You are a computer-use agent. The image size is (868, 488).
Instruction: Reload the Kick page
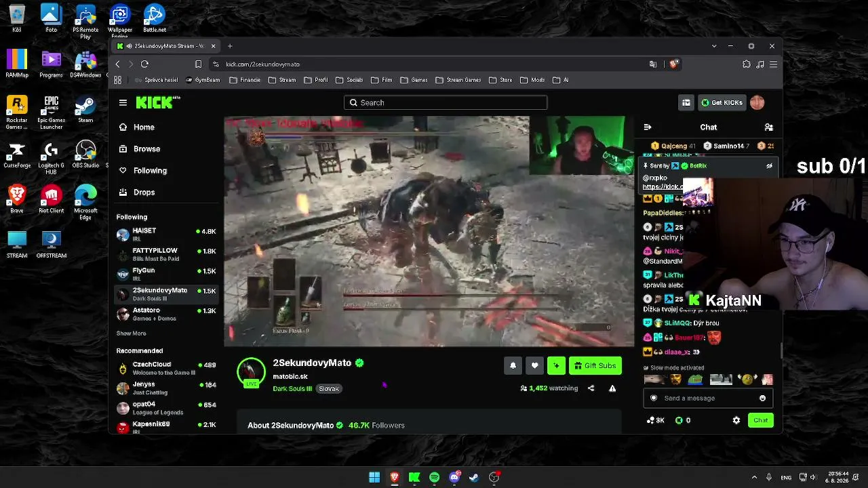click(144, 64)
